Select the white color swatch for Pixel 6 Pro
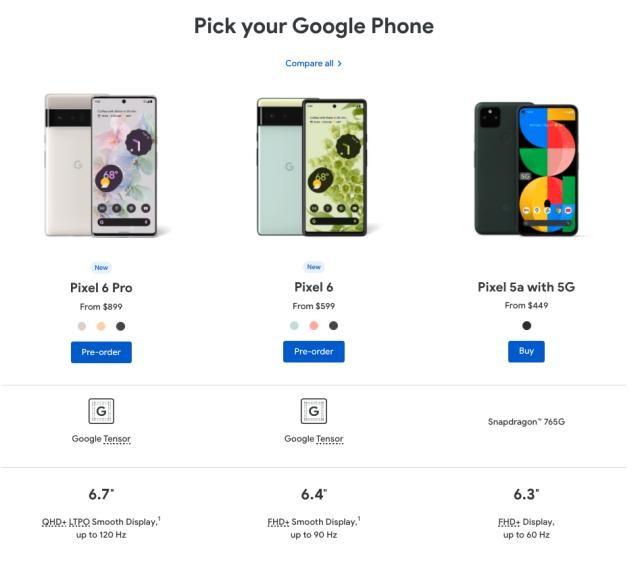640x562 pixels. click(x=82, y=326)
